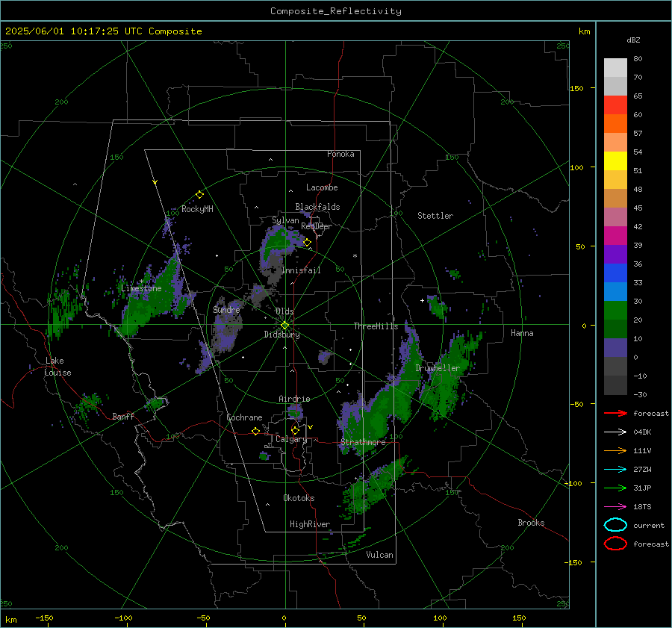Click the Olds label

pos(284,311)
